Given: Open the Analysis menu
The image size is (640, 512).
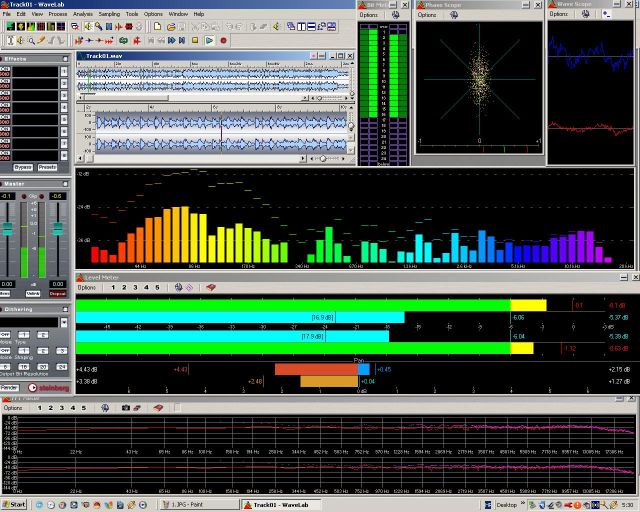Looking at the screenshot, I should 83,14.
